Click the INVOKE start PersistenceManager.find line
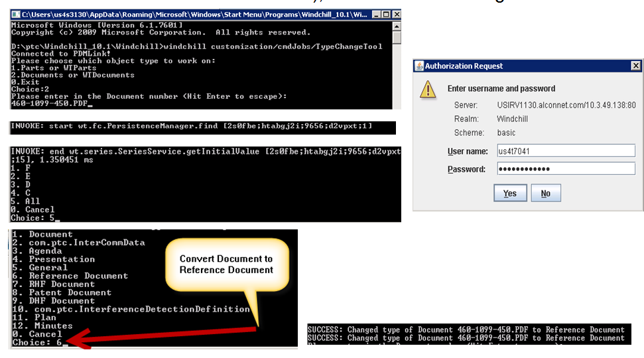 click(192, 126)
